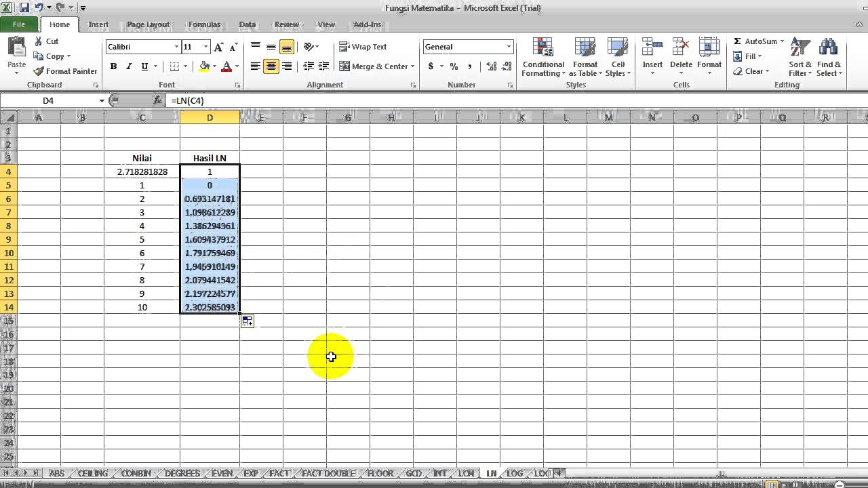Open Find & Select menu

click(x=829, y=57)
